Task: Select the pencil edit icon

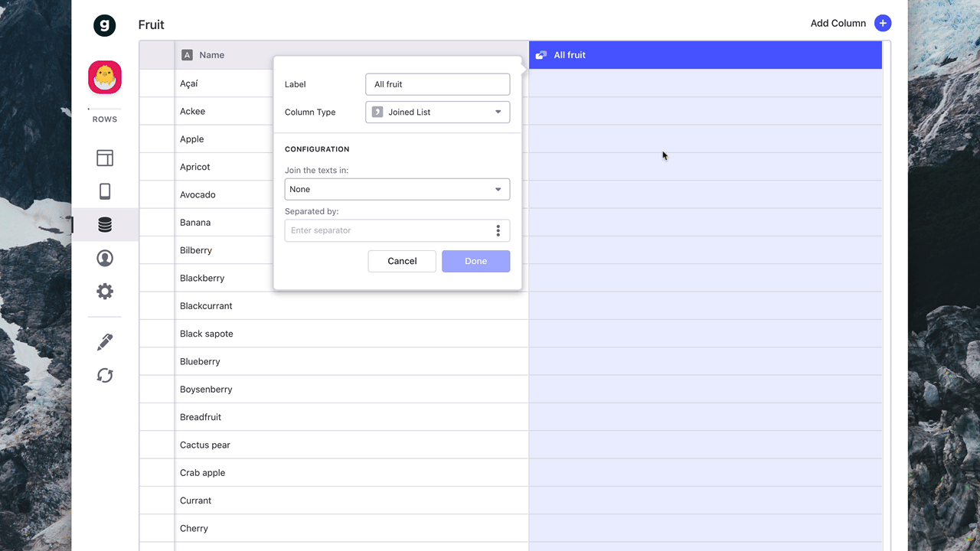Action: click(x=105, y=342)
